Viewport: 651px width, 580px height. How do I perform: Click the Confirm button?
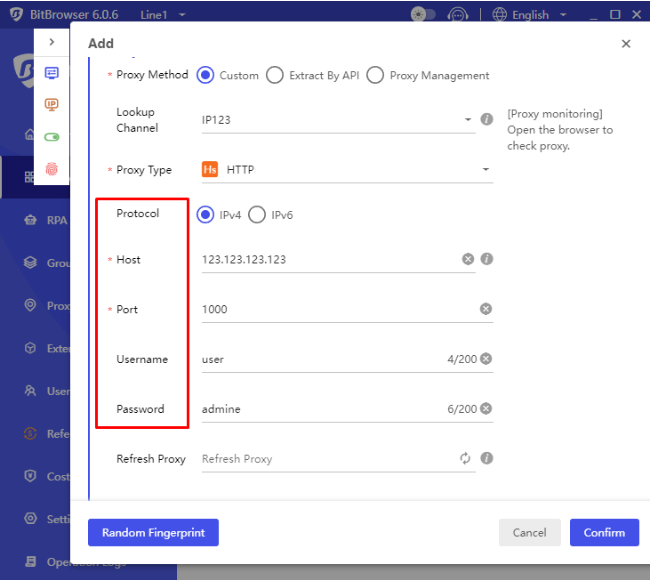[x=604, y=533]
